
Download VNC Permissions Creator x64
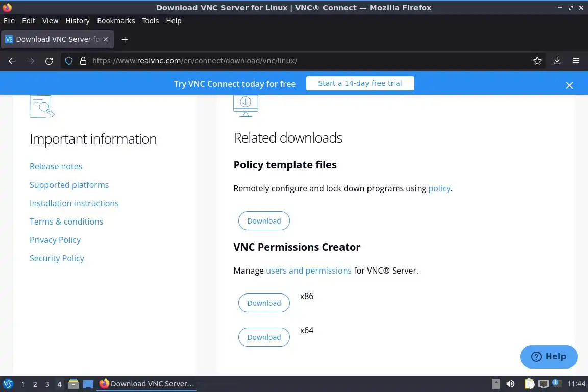pos(264,337)
